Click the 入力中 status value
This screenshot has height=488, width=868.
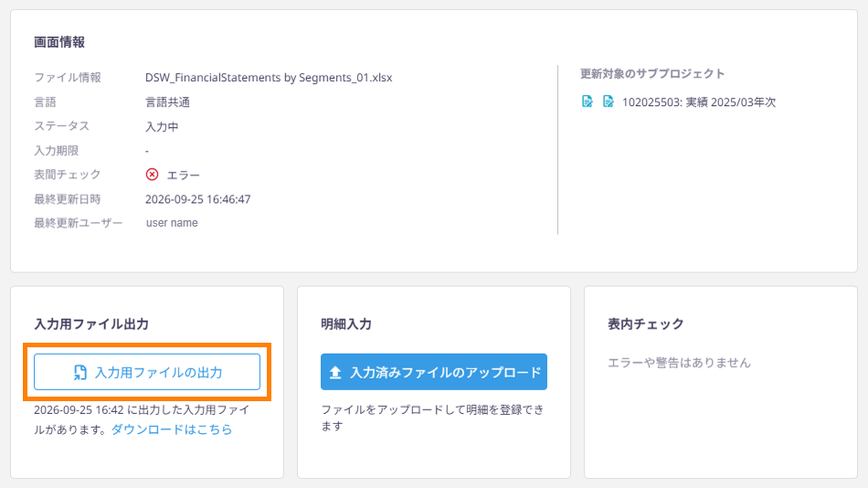pos(162,127)
